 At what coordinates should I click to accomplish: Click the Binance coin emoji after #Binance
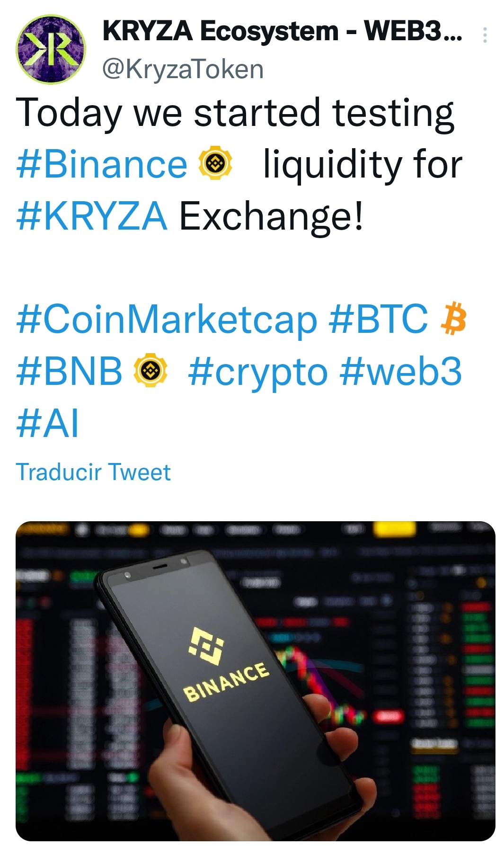(x=215, y=163)
